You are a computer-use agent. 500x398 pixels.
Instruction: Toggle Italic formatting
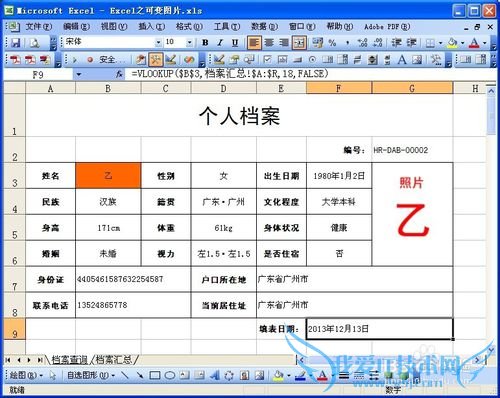click(x=220, y=43)
